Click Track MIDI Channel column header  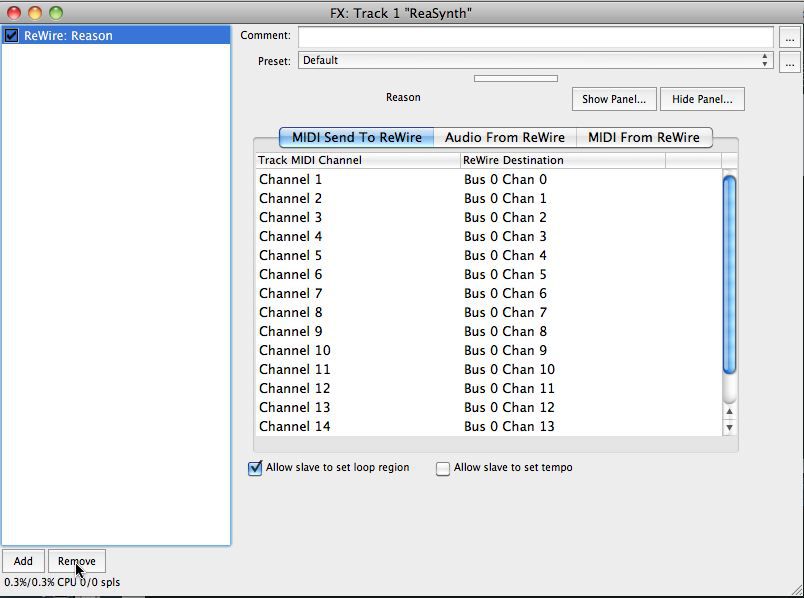[358, 160]
